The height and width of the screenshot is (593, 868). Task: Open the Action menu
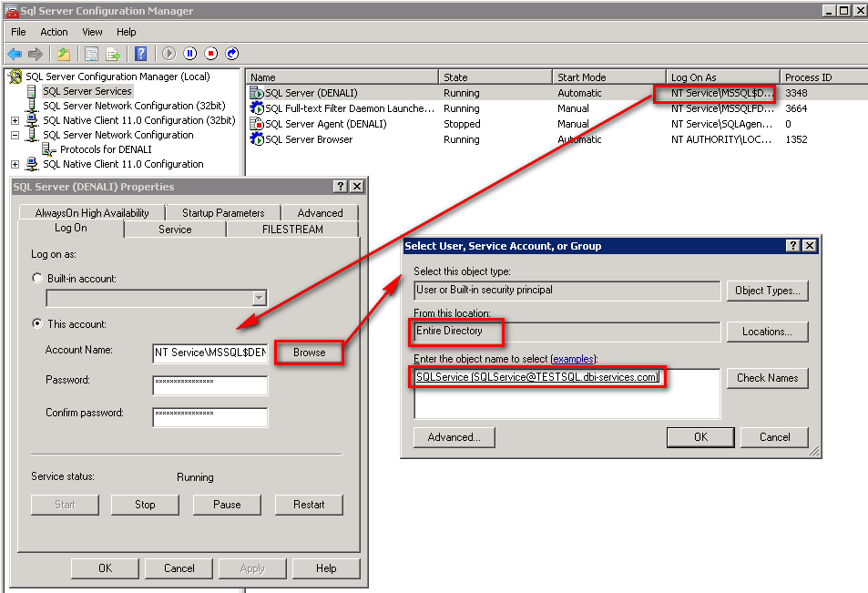coord(54,32)
